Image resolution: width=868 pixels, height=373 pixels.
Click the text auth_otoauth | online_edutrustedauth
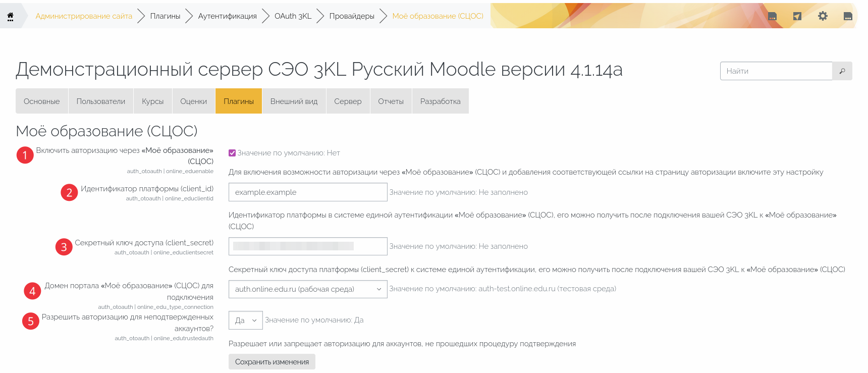164,338
